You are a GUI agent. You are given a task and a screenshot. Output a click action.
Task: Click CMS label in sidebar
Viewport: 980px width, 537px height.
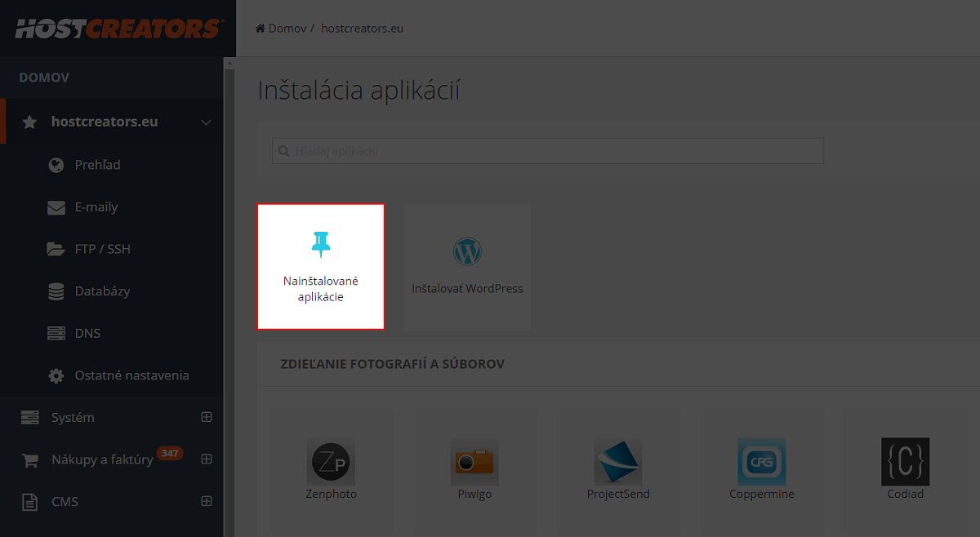(65, 501)
